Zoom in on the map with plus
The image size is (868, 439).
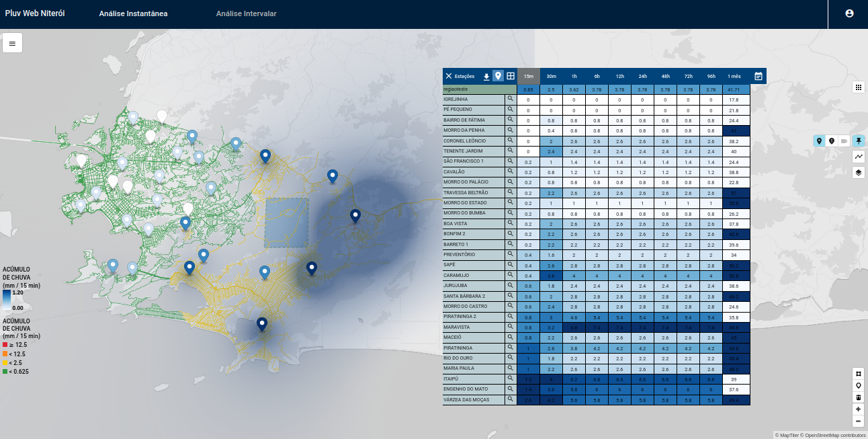click(858, 409)
